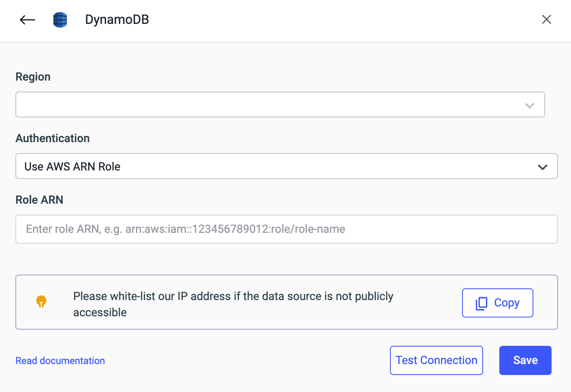Save the DynamoDB data source
The width and height of the screenshot is (571, 392).
pos(525,360)
